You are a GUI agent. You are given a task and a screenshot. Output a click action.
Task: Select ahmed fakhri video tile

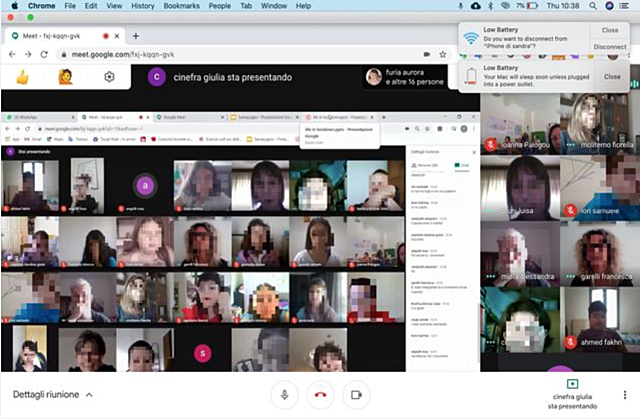(x=599, y=319)
